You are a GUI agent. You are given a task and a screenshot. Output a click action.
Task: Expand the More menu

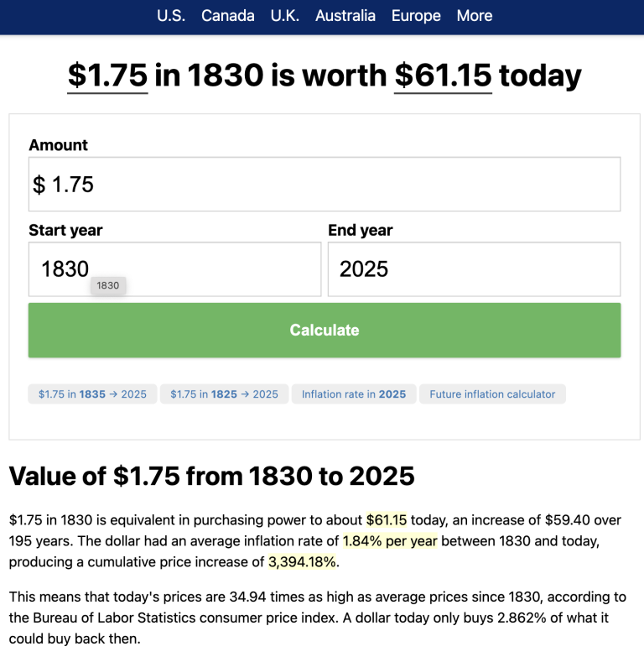(475, 16)
